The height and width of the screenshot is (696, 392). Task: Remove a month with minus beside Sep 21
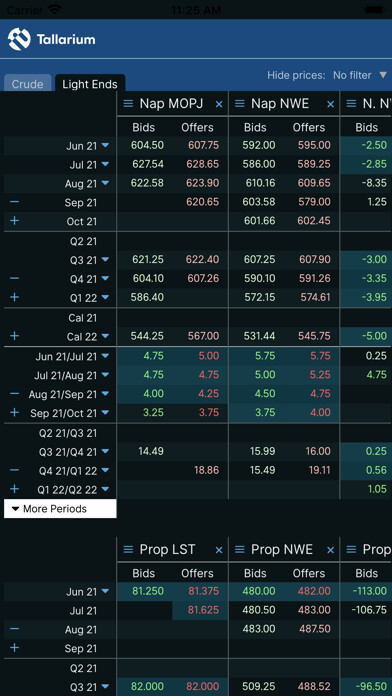[14, 202]
